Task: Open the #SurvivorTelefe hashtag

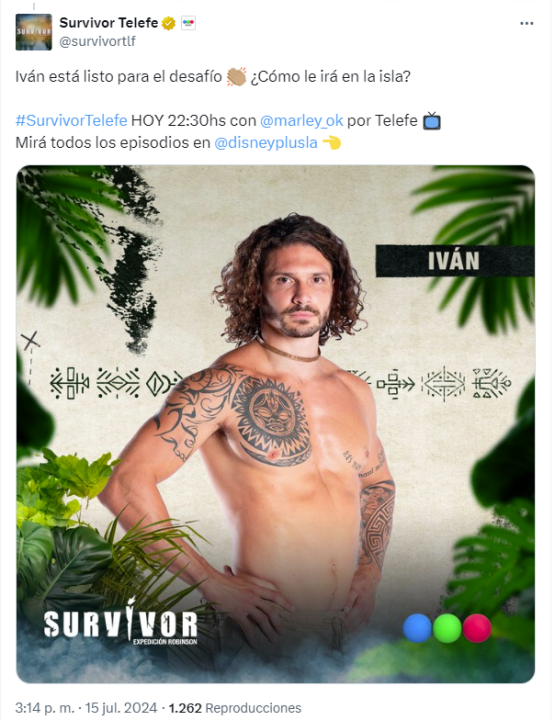Action: tap(71, 120)
